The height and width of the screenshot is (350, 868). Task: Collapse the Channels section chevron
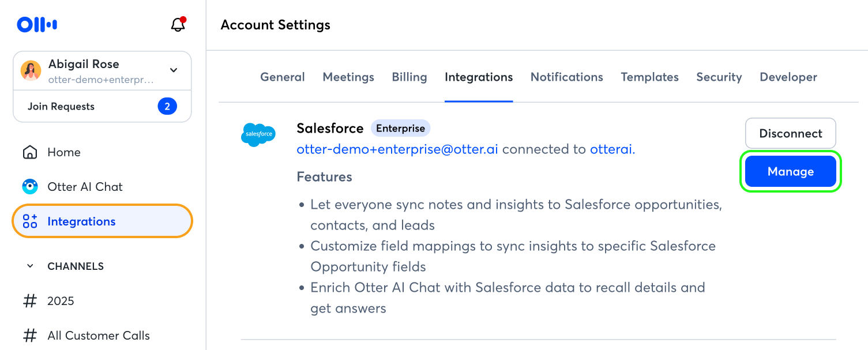pos(30,266)
